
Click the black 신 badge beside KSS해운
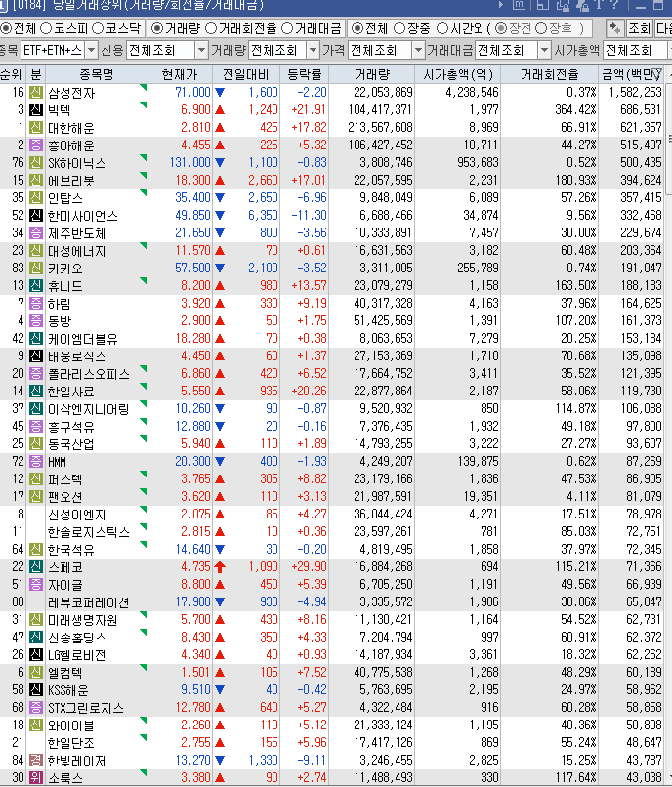tap(36, 689)
